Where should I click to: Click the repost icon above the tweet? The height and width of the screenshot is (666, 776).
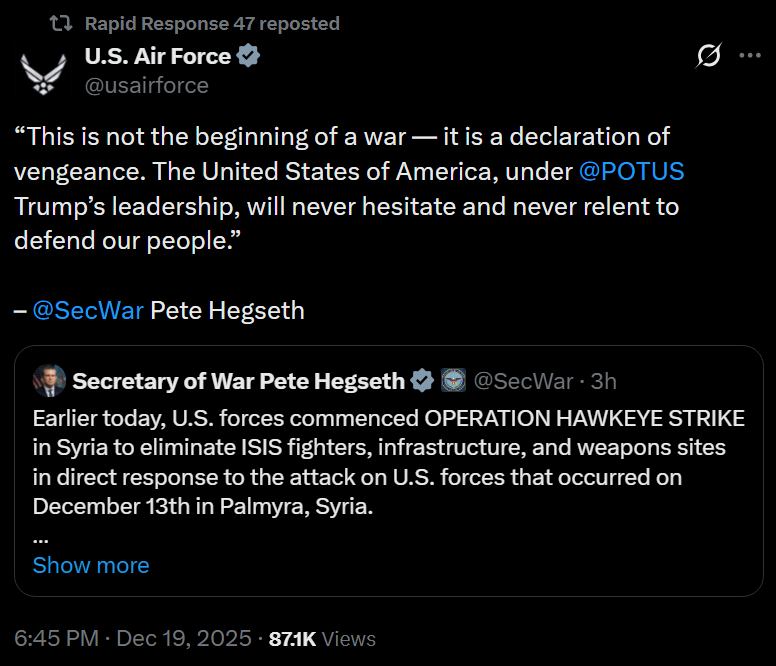tap(62, 23)
